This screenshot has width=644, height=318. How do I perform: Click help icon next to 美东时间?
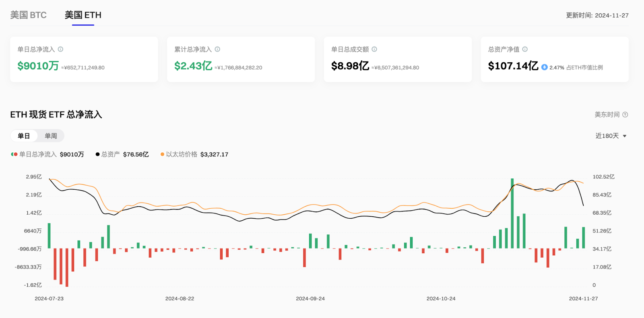(625, 115)
